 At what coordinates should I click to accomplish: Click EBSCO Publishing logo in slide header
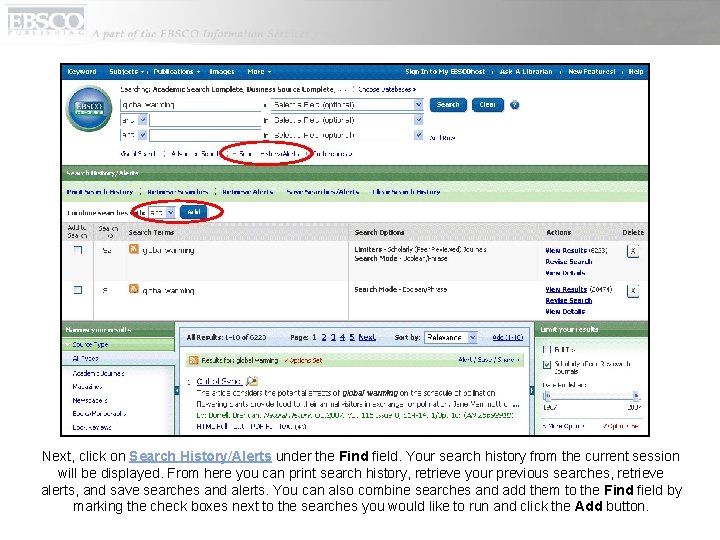46,22
